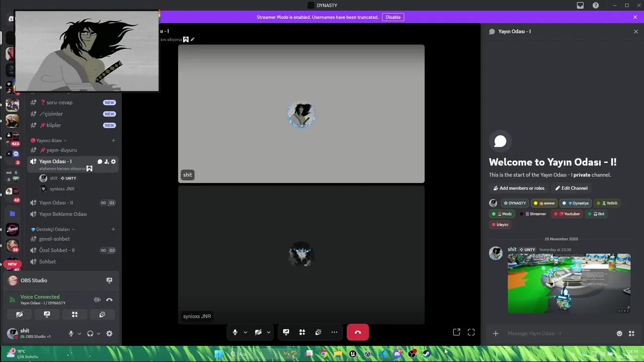Open game screenshot image in chat

[569, 284]
